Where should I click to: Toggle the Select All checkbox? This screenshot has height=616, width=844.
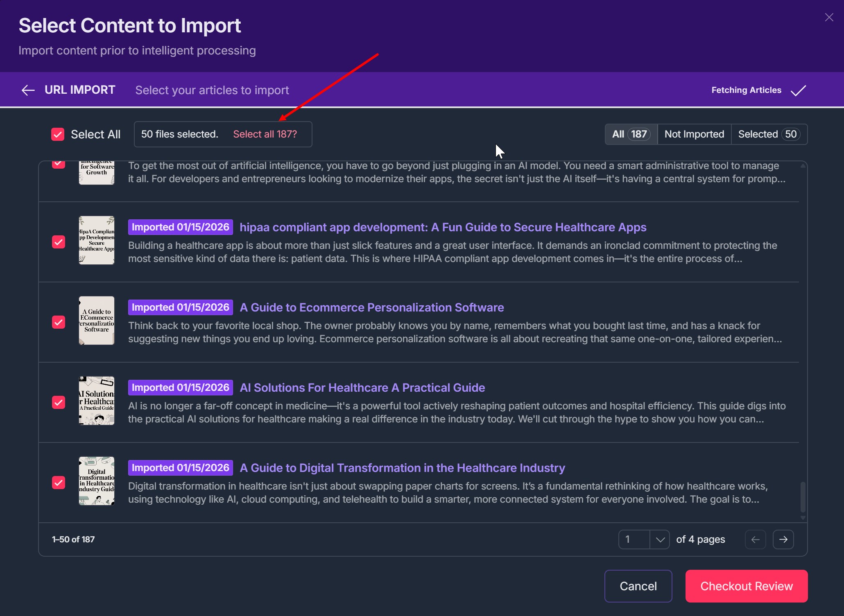(x=58, y=134)
